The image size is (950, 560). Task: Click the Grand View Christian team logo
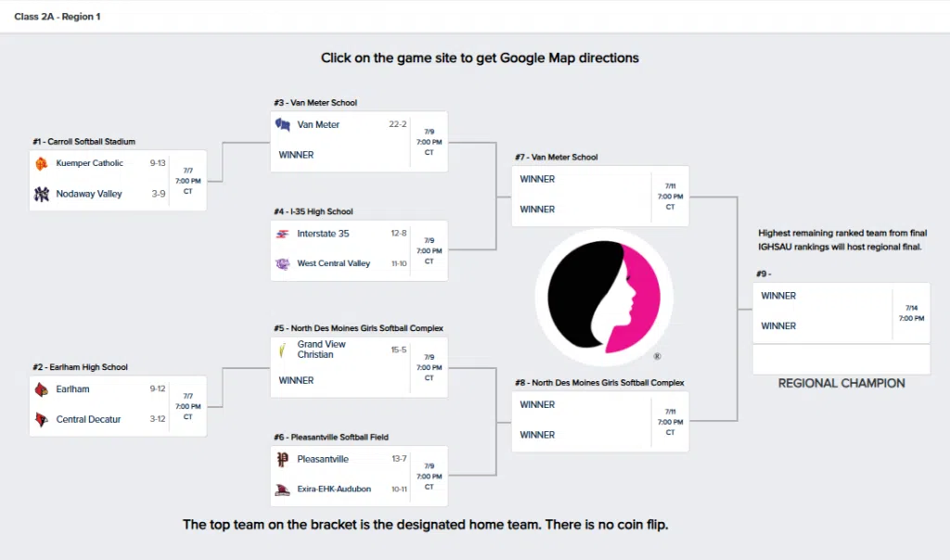[x=283, y=350]
